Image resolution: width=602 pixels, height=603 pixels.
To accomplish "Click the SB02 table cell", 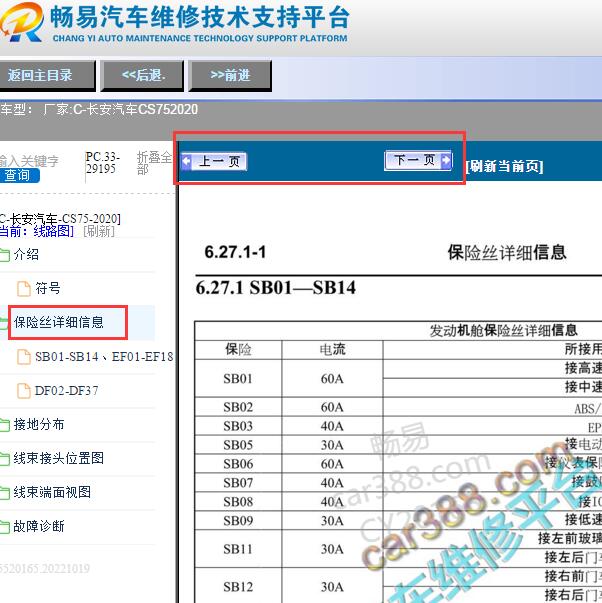I will pyautogui.click(x=238, y=407).
